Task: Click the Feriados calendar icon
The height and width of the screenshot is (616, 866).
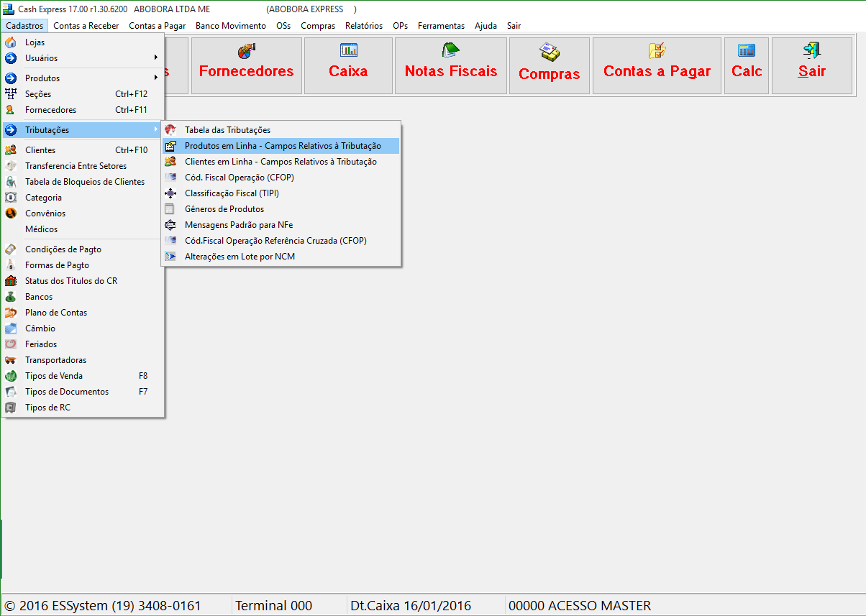Action: [x=11, y=344]
